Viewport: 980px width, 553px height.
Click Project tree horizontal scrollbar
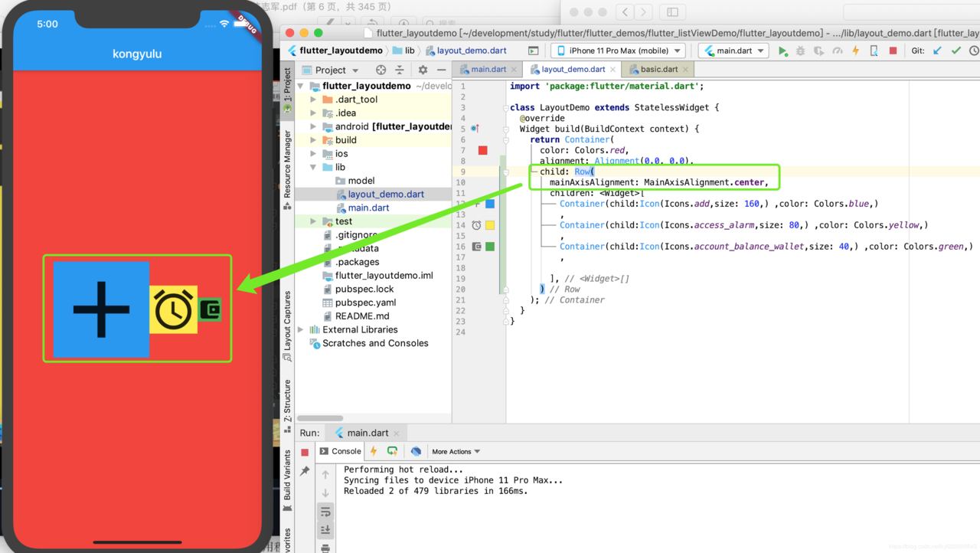point(320,418)
